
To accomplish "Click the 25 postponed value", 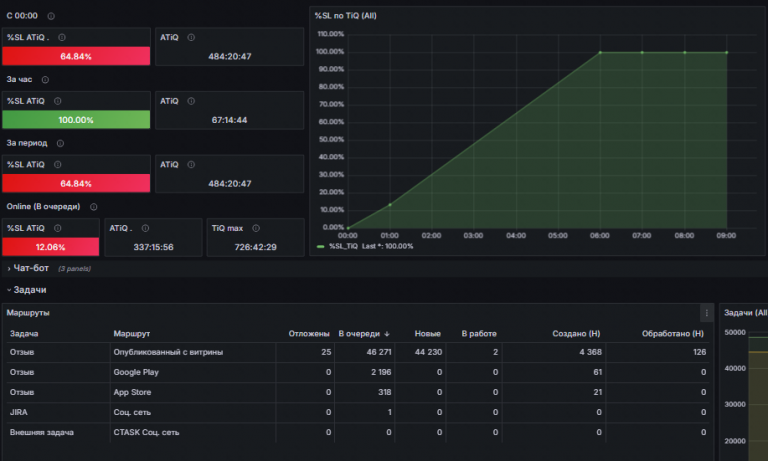I will click(326, 352).
